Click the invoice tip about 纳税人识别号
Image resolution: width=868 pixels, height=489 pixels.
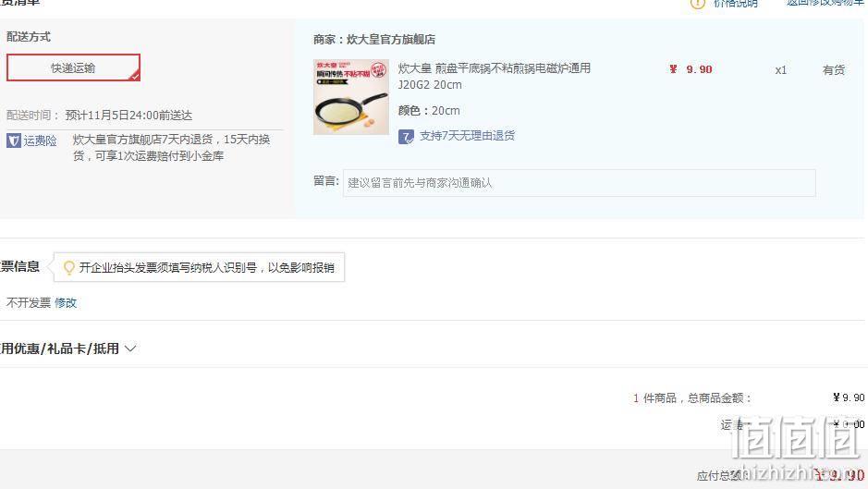[x=206, y=267]
